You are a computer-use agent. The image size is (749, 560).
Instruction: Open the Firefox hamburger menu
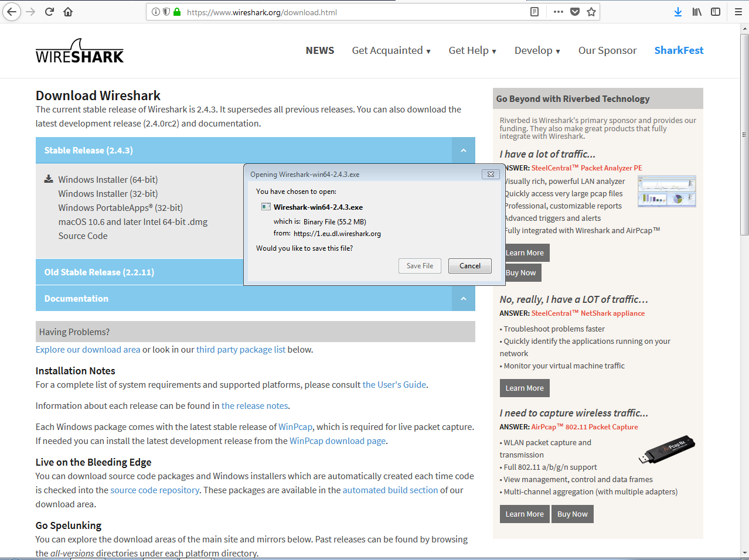[x=738, y=12]
